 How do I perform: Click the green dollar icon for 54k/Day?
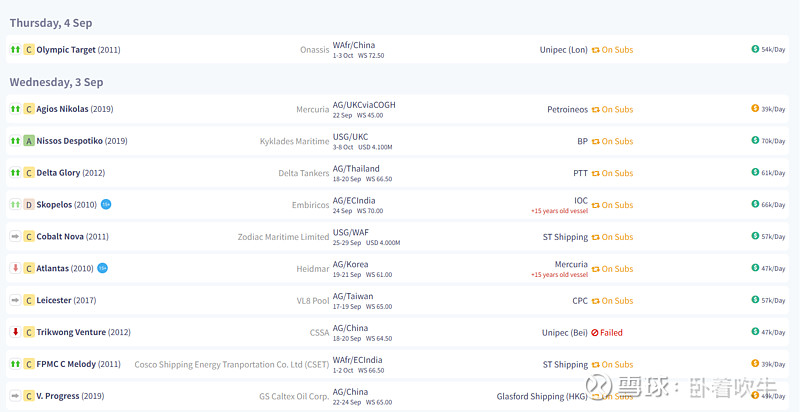[755, 49]
